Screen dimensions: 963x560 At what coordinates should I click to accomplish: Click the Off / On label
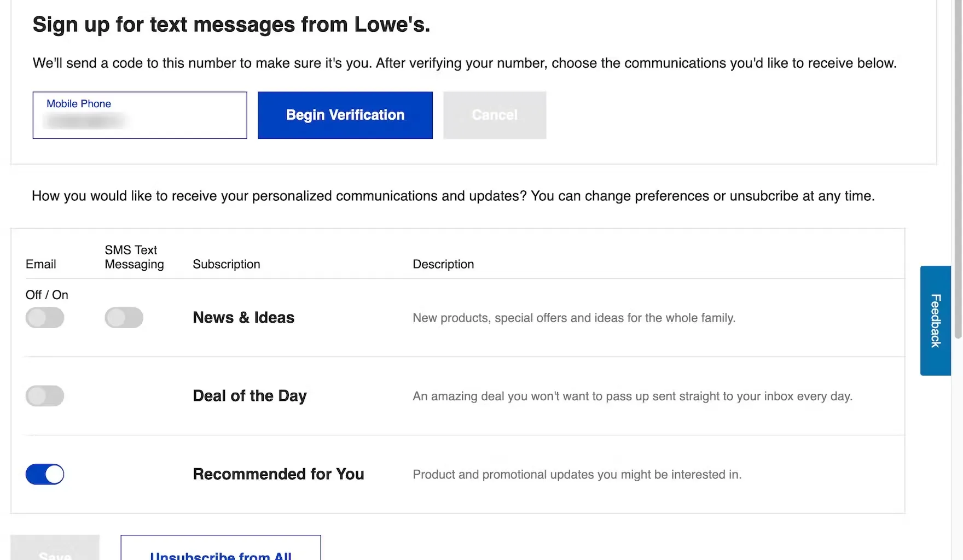click(x=47, y=295)
